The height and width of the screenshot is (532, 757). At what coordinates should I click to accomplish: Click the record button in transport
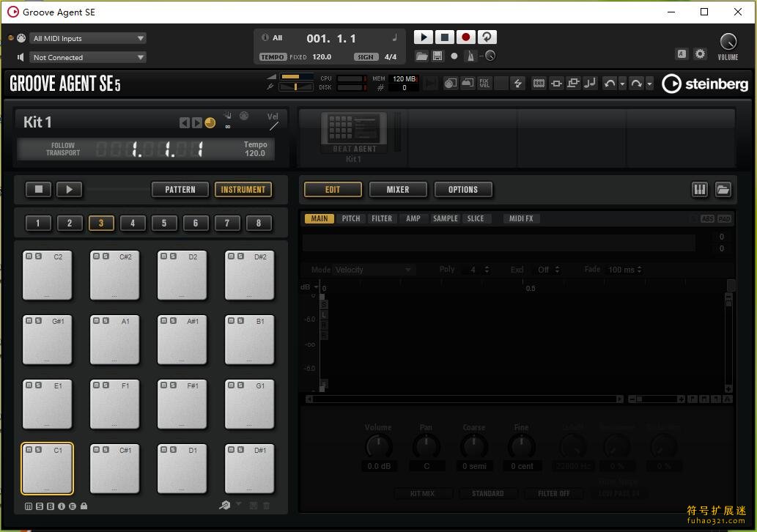point(465,37)
